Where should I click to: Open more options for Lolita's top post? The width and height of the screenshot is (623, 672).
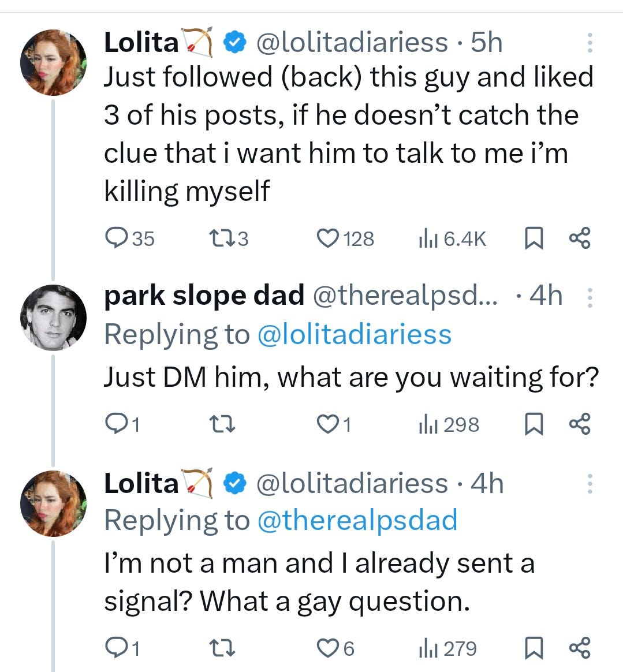pos(590,43)
